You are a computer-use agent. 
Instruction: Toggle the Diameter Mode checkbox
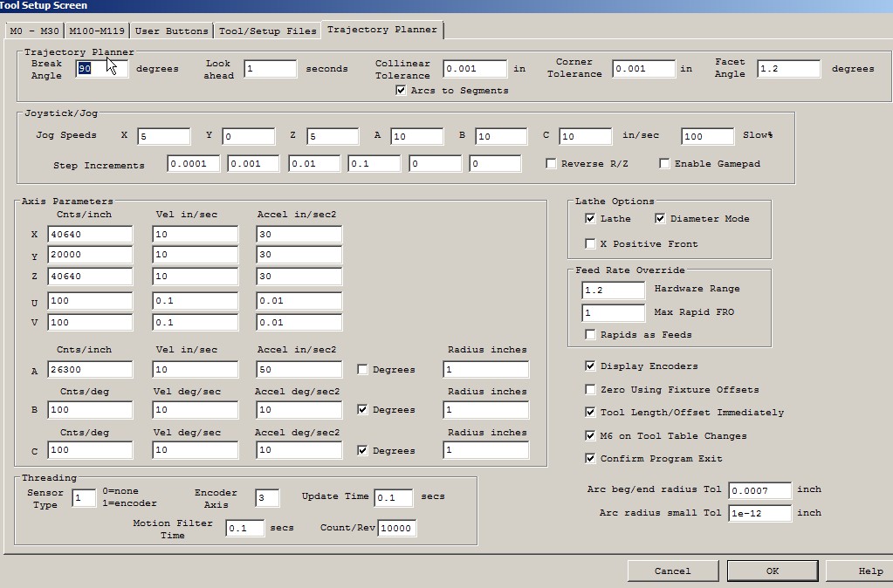(661, 219)
